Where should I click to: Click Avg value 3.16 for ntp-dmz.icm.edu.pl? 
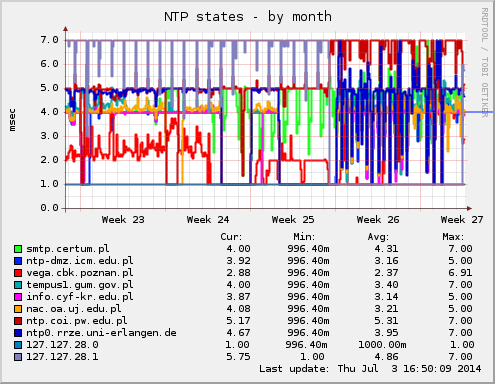click(386, 261)
